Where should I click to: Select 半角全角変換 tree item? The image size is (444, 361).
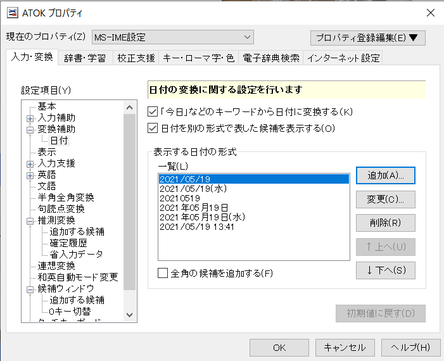[x=66, y=197]
